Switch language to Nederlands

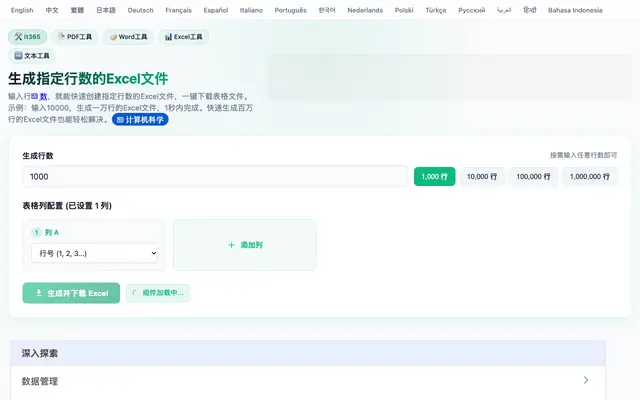(365, 10)
